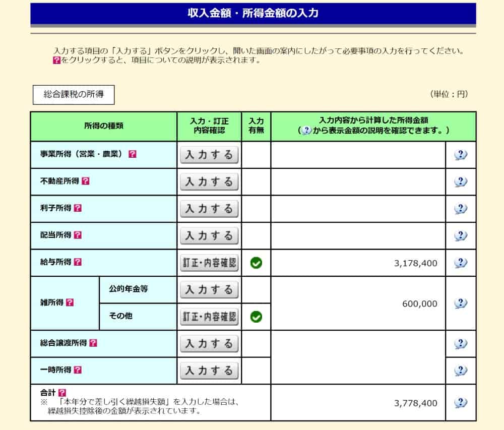Click the red help icon beside 事業所得

132,154
